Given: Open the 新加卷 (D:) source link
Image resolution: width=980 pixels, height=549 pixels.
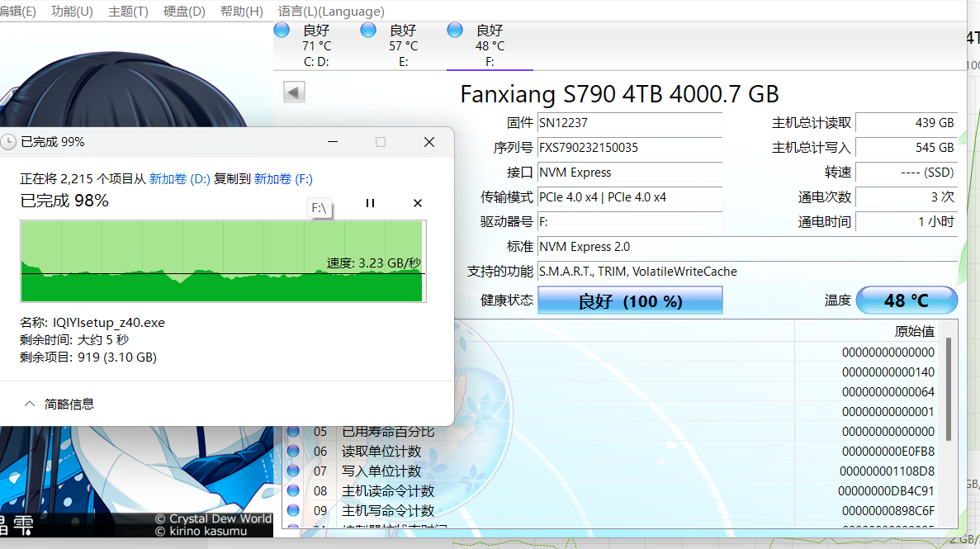Looking at the screenshot, I should [x=179, y=179].
